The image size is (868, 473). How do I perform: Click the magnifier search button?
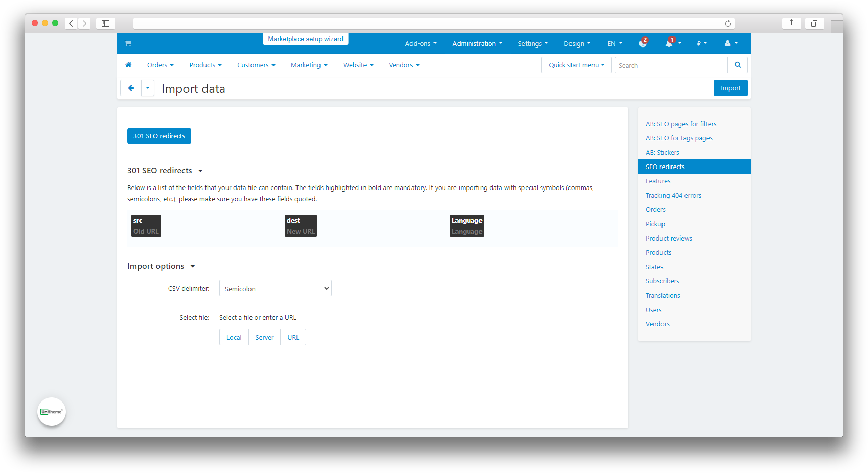pos(737,65)
